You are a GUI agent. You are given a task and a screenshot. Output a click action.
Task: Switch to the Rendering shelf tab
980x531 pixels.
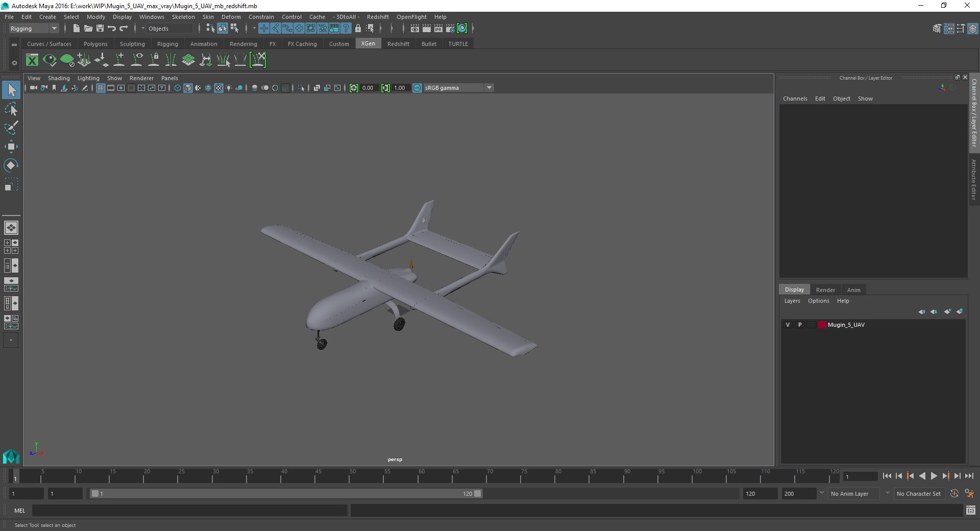coord(243,44)
